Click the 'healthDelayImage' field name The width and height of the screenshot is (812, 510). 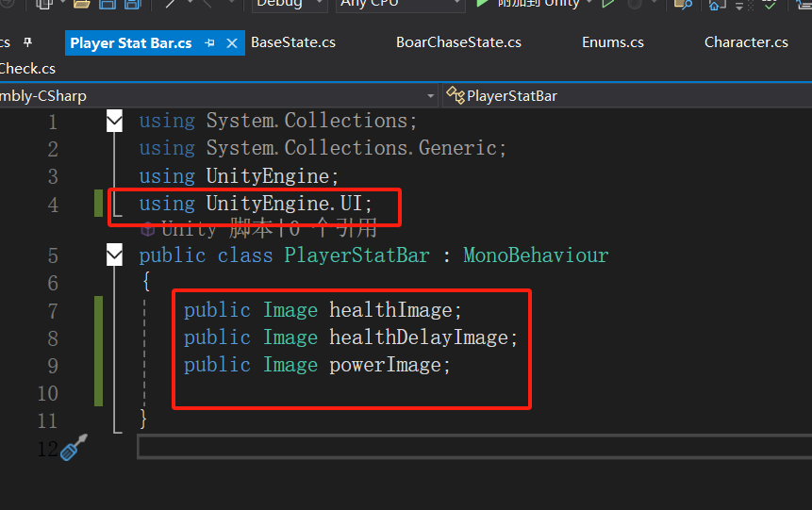[x=419, y=337]
